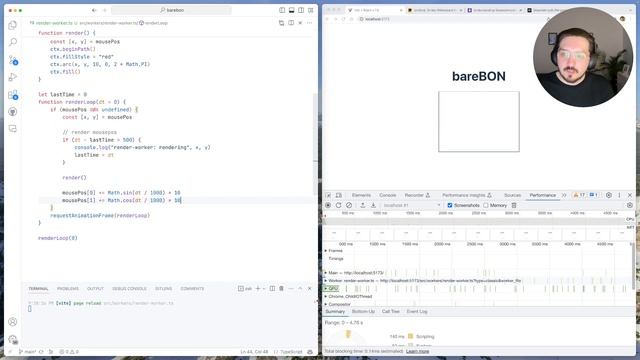This screenshot has width=640, height=360.
Task: Open the Run and Debug view
Action: coord(13,77)
